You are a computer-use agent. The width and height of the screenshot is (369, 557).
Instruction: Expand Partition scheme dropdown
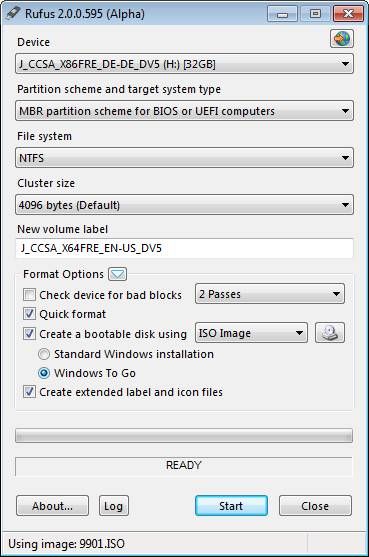(x=184, y=111)
